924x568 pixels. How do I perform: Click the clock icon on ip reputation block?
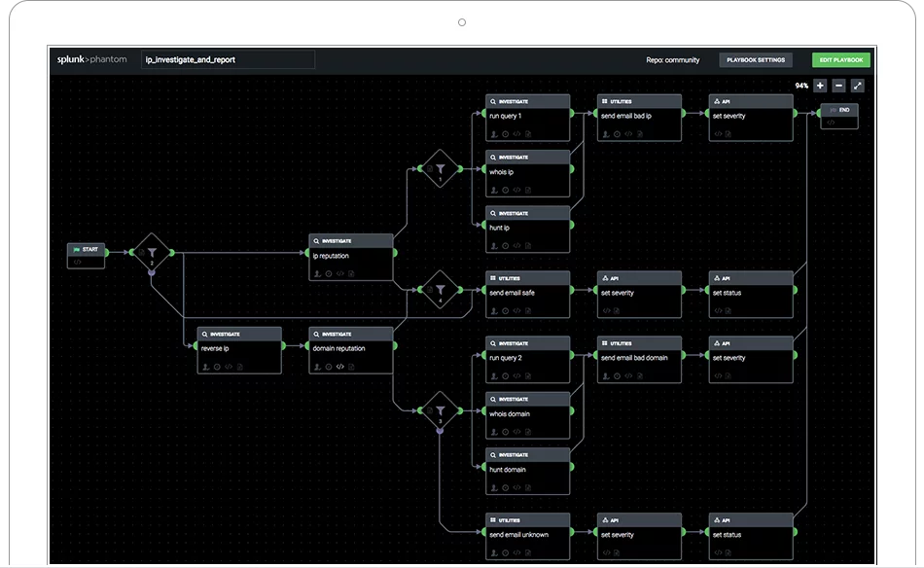click(x=328, y=273)
